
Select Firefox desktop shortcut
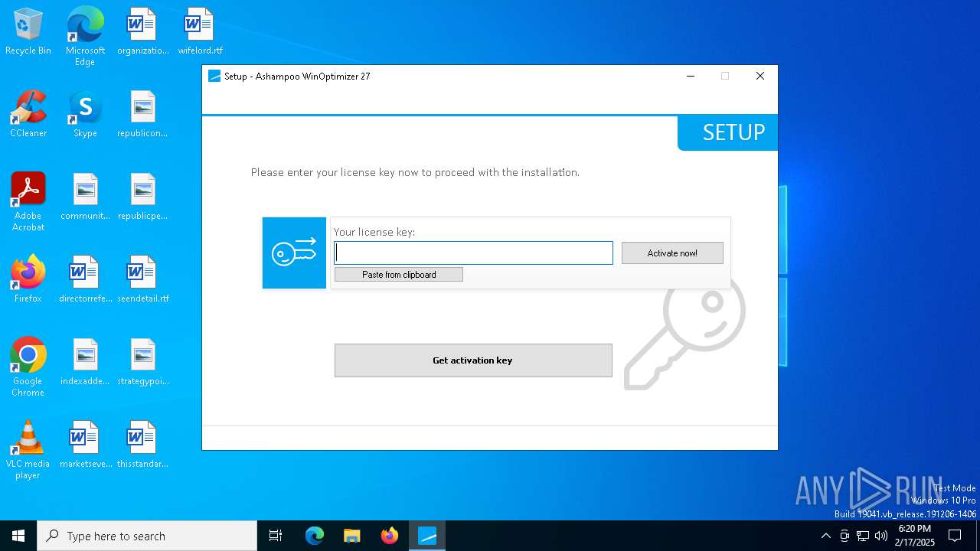28,280
